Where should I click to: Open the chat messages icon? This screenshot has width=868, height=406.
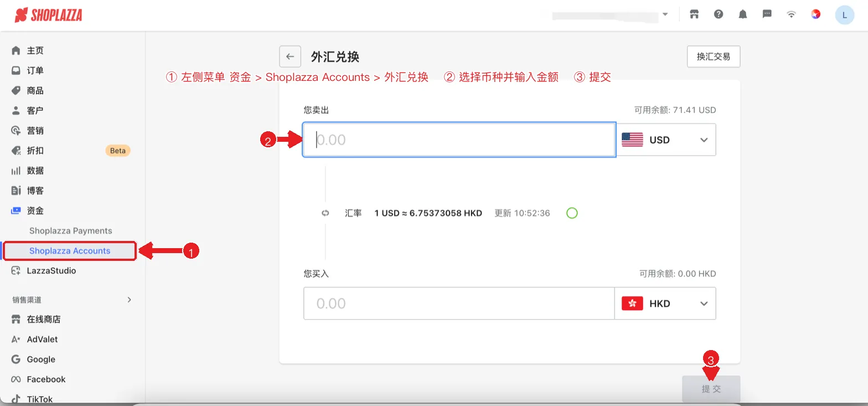(767, 14)
